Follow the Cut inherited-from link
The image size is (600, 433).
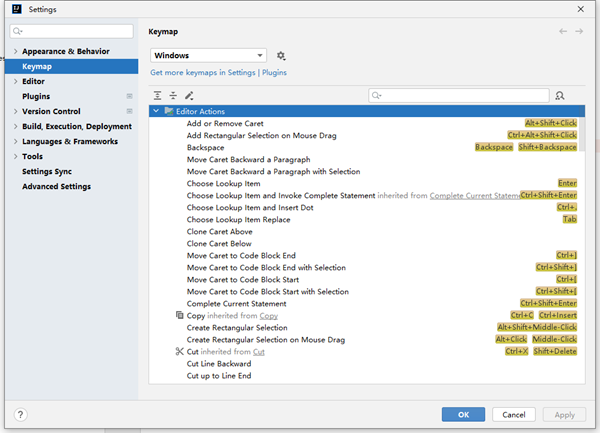259,352
